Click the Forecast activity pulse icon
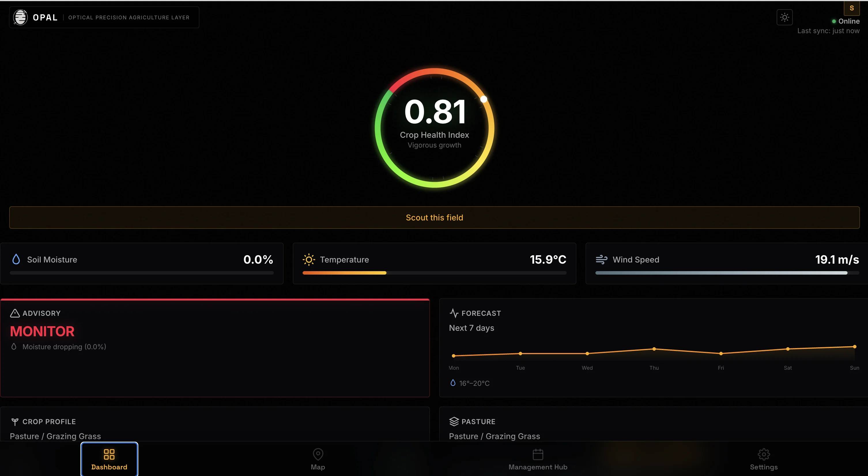Screen dimensions: 868x476 pos(454,313)
